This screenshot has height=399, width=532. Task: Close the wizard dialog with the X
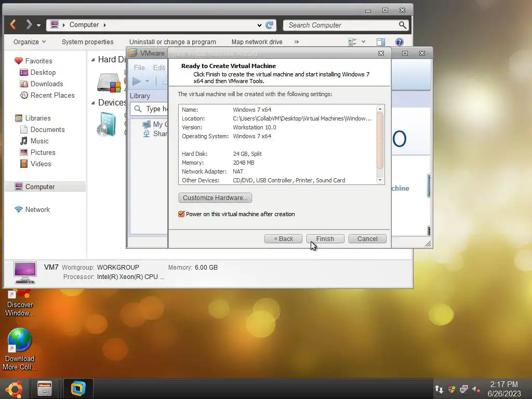coord(381,54)
